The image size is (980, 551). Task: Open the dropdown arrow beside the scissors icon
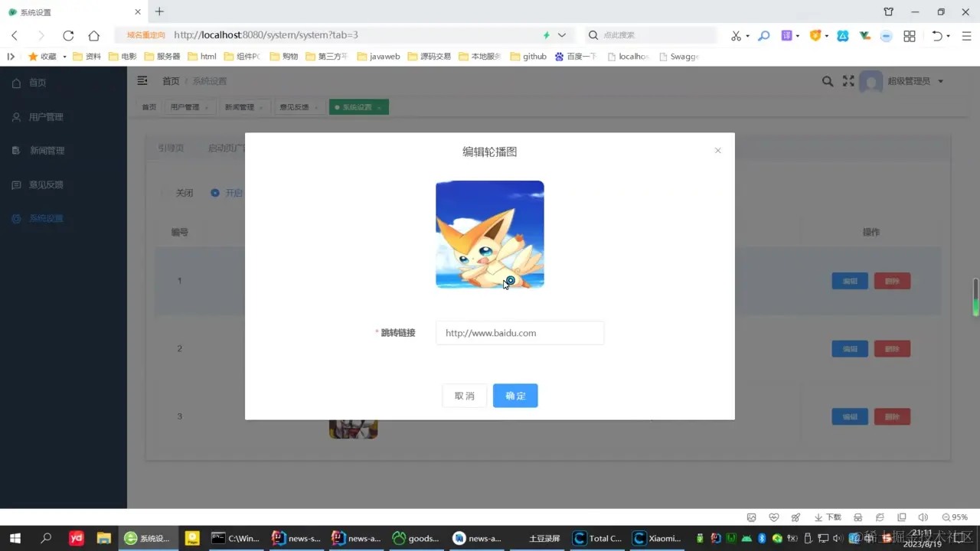pyautogui.click(x=748, y=36)
